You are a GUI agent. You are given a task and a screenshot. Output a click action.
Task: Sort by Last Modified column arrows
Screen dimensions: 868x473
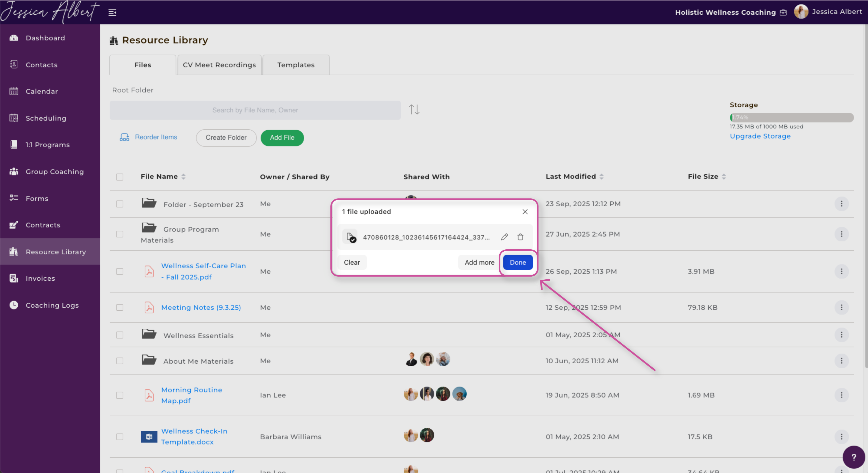[601, 177]
